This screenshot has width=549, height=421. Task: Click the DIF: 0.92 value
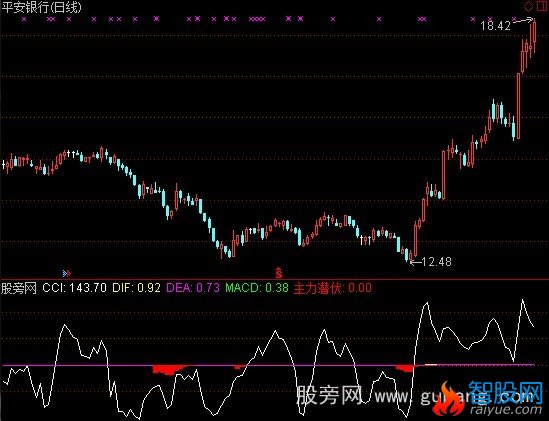click(x=136, y=288)
